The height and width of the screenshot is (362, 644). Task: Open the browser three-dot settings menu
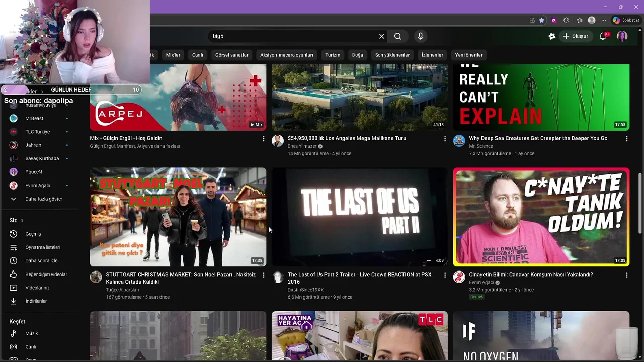(x=604, y=20)
